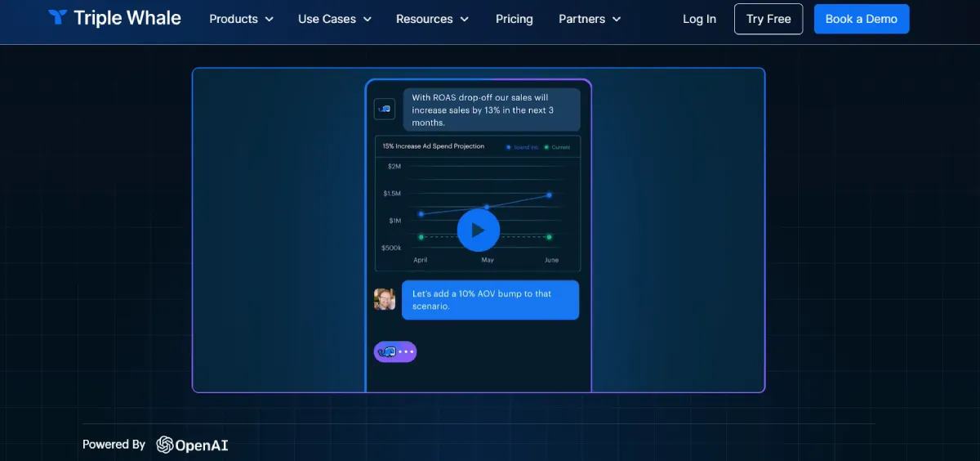The image size is (980, 461).
Task: Click the whale bot avatar beside the ROAS message
Action: [x=385, y=109]
